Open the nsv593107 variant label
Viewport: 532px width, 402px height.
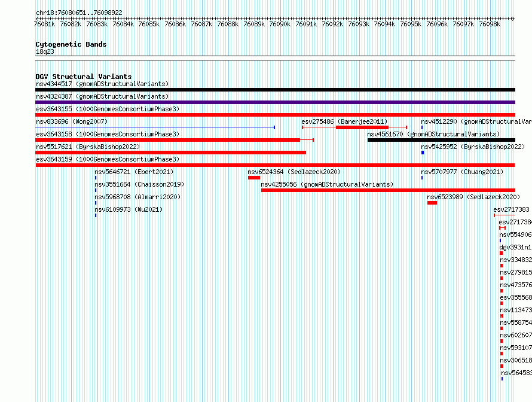pos(516,348)
